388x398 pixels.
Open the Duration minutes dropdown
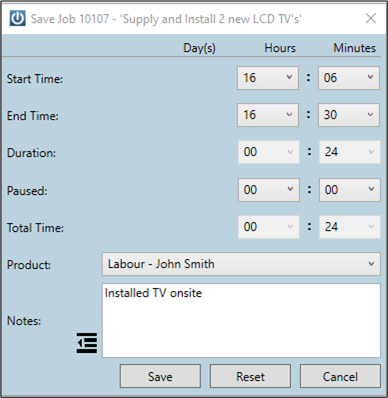pos(350,152)
